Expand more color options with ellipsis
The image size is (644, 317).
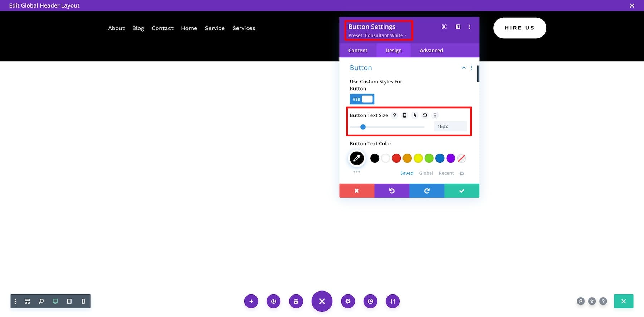coord(357,172)
